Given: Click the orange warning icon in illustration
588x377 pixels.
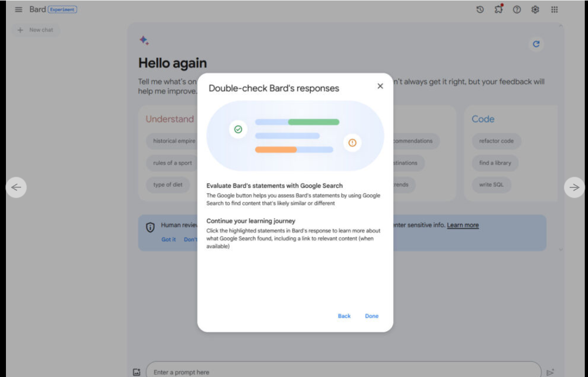Looking at the screenshot, I should (352, 143).
